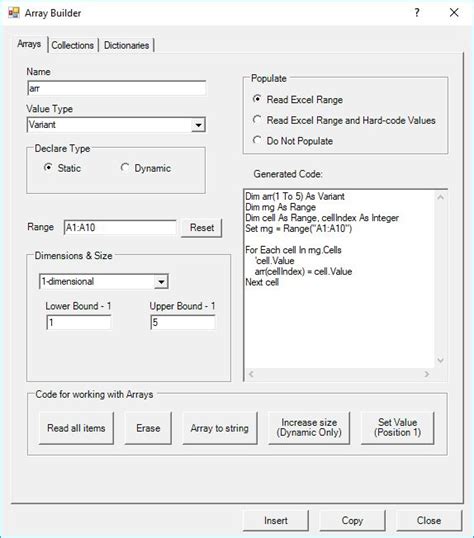Click the Upper Bound - 1 input field
Screen dimensions: 474x538
[183, 323]
